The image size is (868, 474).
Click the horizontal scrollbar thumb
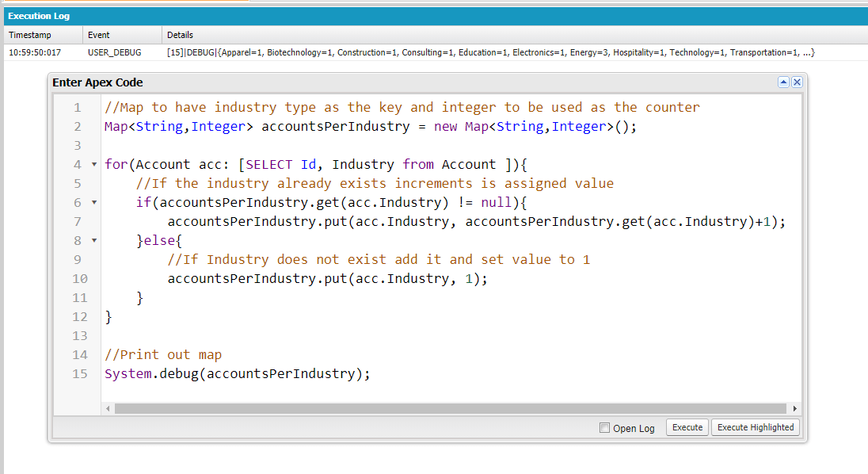point(451,407)
